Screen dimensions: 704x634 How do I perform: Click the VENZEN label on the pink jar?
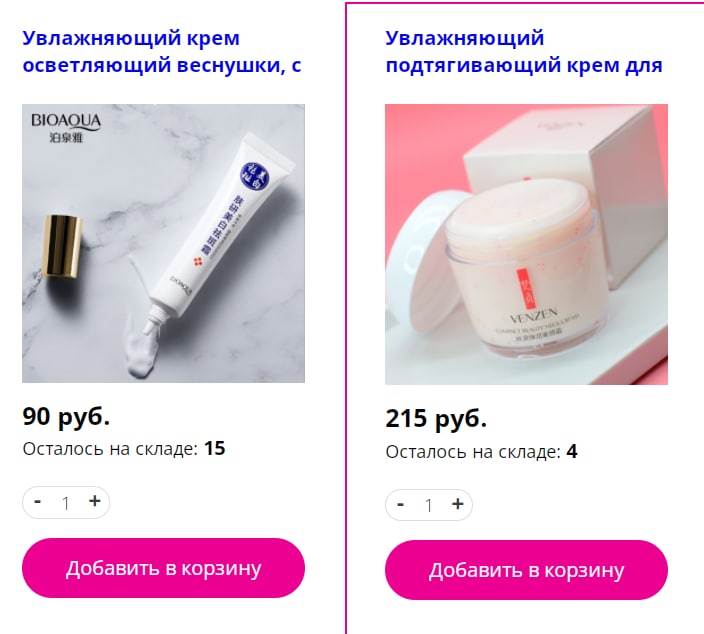(x=534, y=316)
